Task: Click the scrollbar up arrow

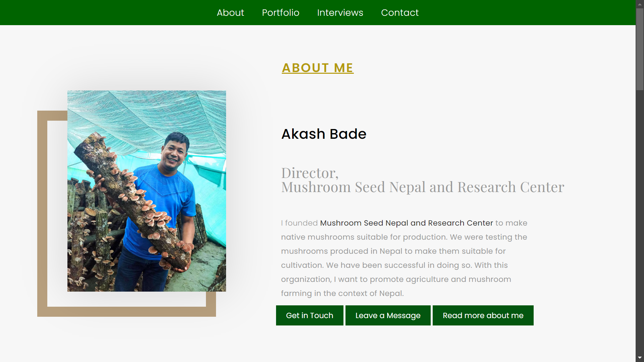Action: coord(640,4)
